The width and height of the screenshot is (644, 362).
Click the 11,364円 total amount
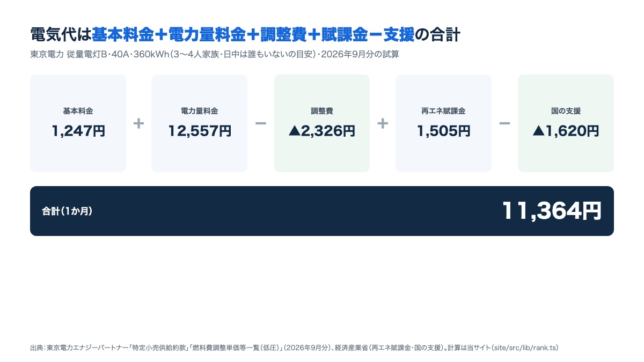552,211
